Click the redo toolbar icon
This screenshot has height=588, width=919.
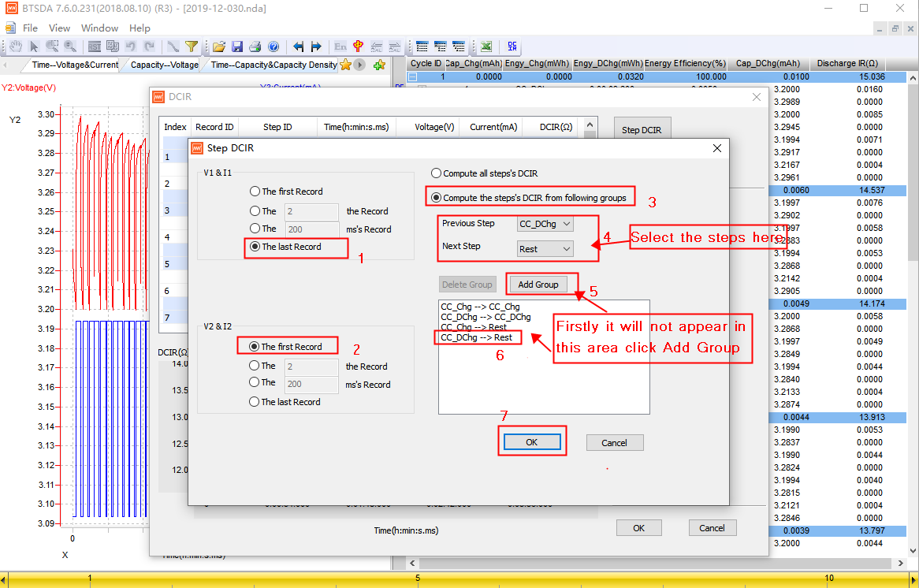pyautogui.click(x=150, y=47)
